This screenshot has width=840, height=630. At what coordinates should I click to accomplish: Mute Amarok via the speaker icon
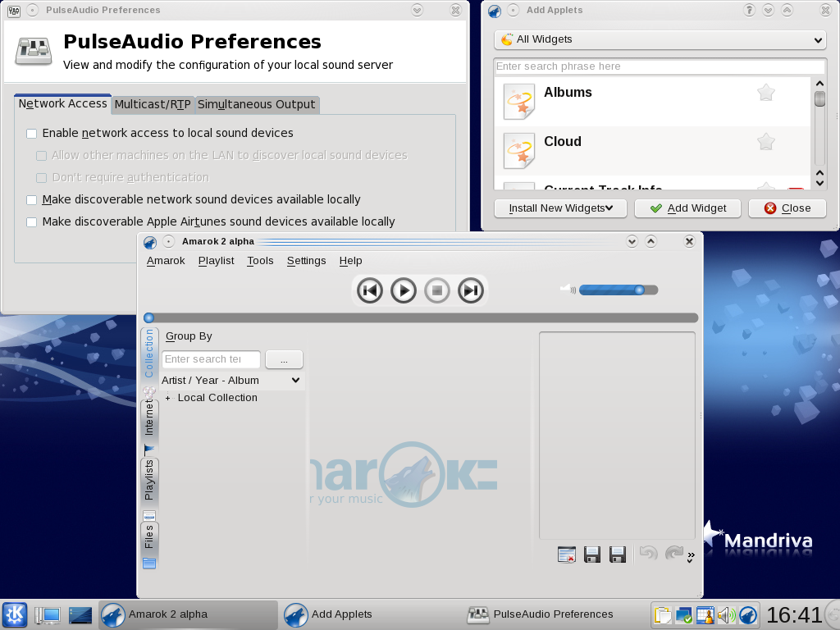point(568,290)
